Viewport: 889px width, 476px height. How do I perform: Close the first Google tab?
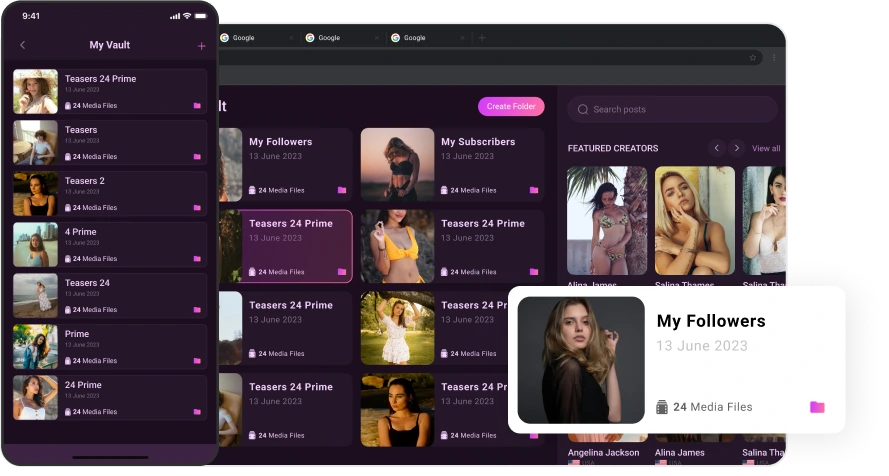pyautogui.click(x=291, y=38)
